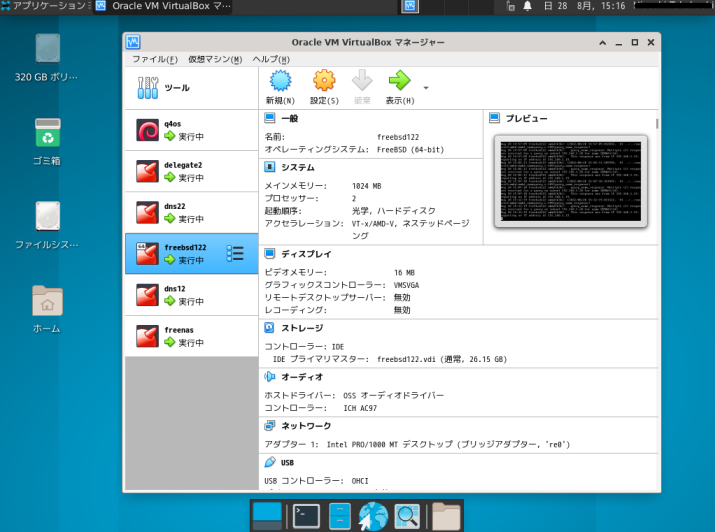Click the プレビュー panel monitor icon
The height and width of the screenshot is (532, 715).
coord(494,118)
